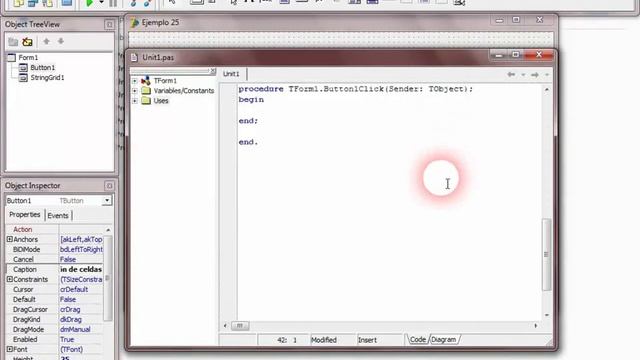The height and width of the screenshot is (360, 640).
Task: Click the begin keyword line in the editor
Action: pos(251,100)
